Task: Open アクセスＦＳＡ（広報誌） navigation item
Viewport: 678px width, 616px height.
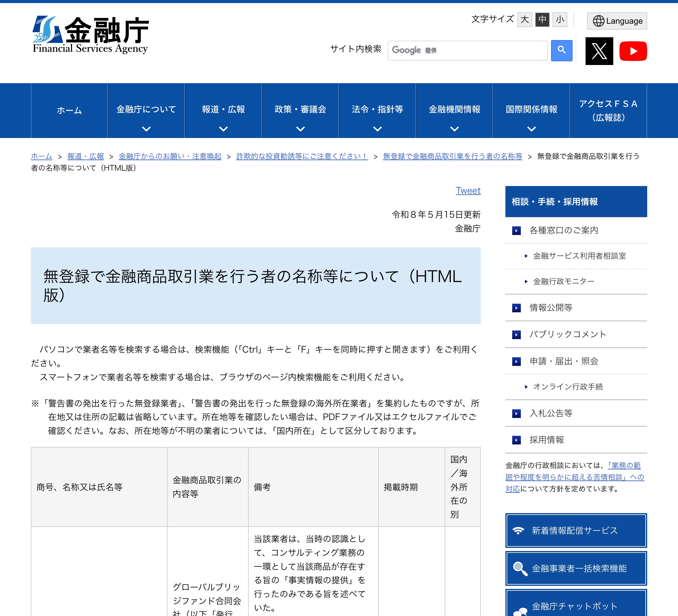Action: pos(608,111)
